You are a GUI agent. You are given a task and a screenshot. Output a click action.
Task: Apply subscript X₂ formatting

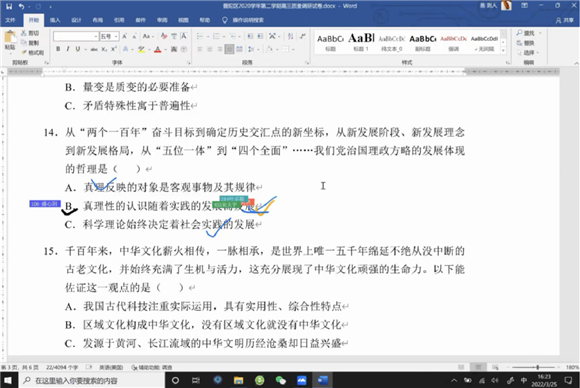coord(104,49)
